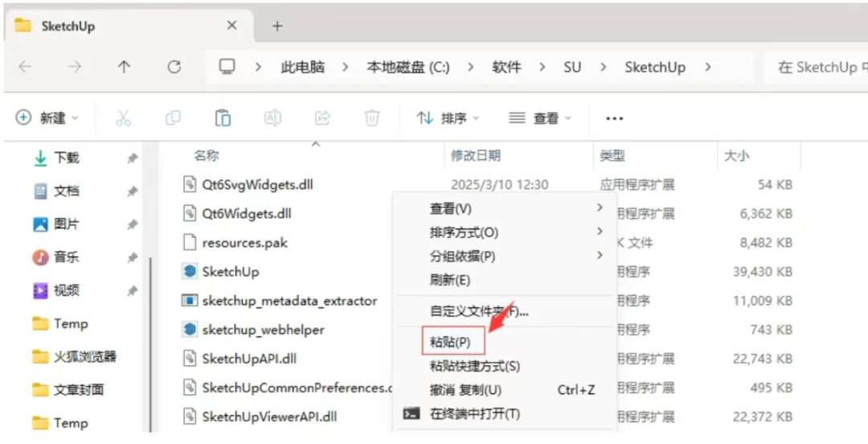Open the 新建 new dropdown
Image resolution: width=868 pixels, height=444 pixels.
coord(47,118)
